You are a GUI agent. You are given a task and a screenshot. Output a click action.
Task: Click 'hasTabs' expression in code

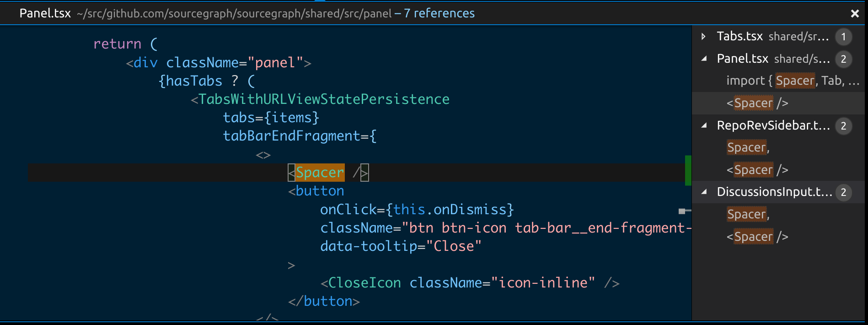tap(194, 81)
